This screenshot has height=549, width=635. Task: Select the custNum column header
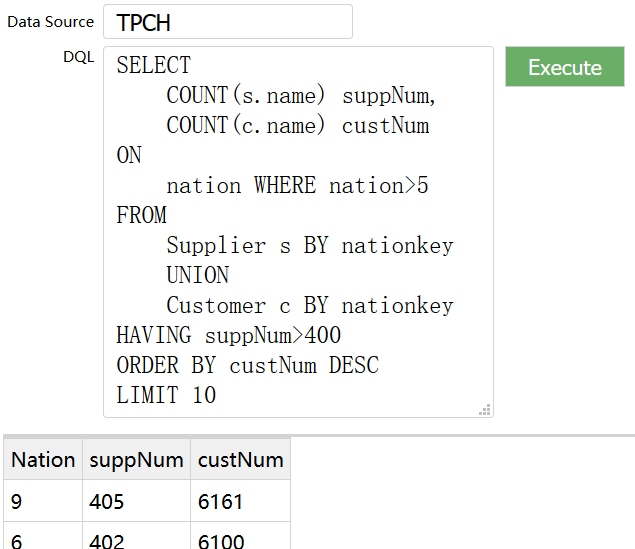pos(240,460)
